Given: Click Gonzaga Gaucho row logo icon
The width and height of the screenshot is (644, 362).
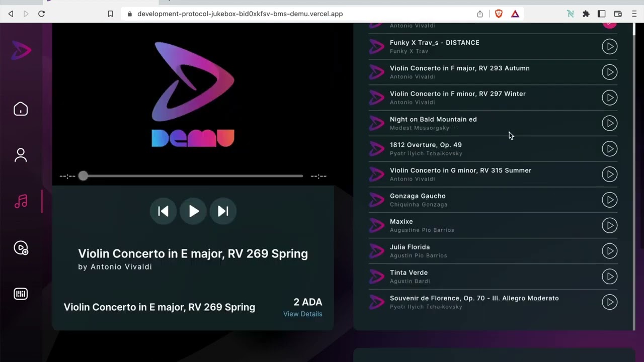Looking at the screenshot, I should (376, 200).
